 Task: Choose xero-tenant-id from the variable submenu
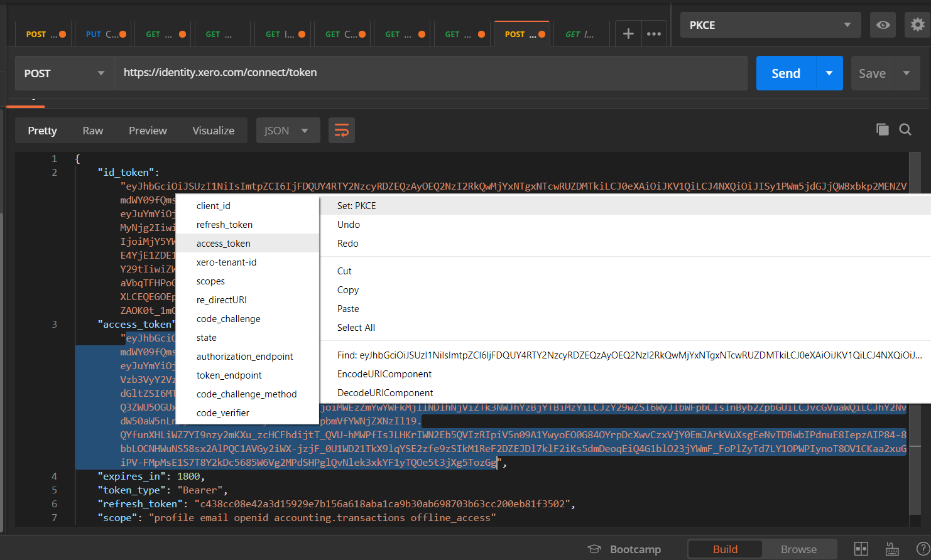pos(248,262)
